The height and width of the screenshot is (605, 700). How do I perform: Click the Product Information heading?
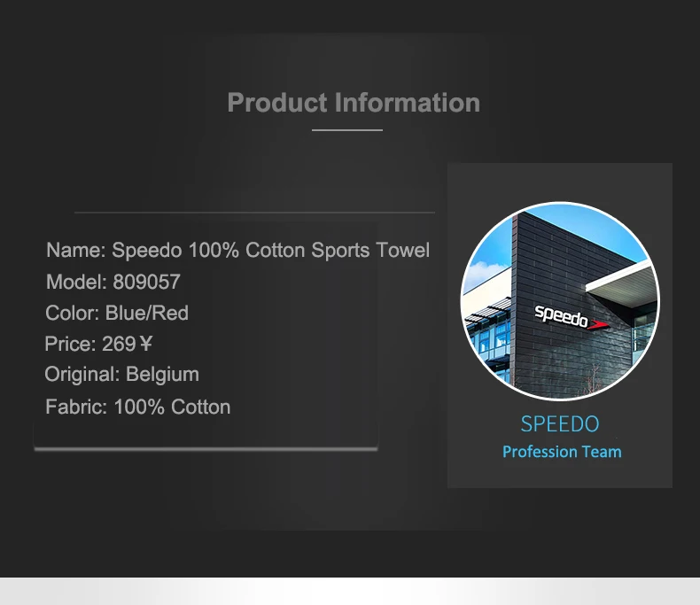354,103
